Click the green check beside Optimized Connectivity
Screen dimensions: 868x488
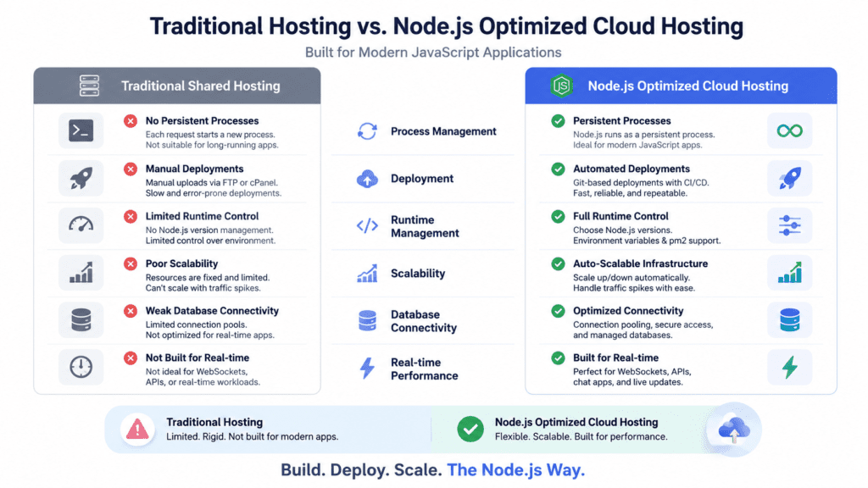coord(558,311)
